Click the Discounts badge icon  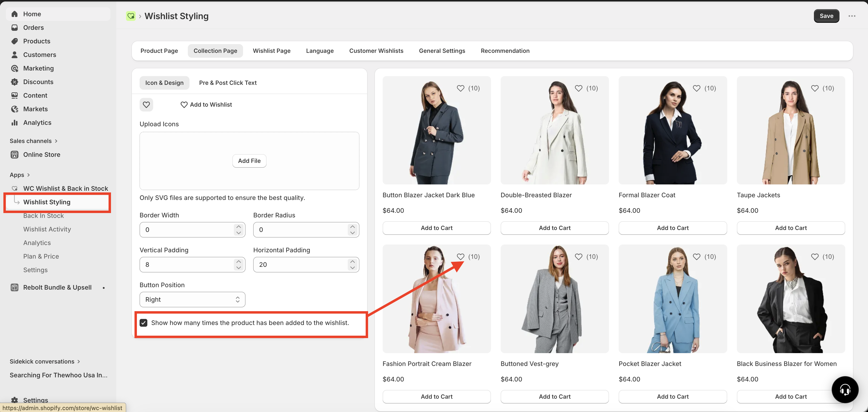pos(15,82)
